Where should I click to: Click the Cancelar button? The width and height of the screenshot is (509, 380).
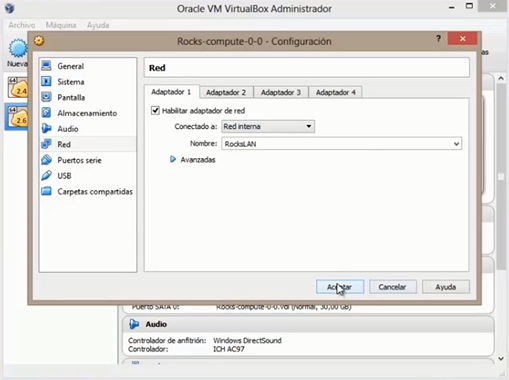pyautogui.click(x=393, y=287)
